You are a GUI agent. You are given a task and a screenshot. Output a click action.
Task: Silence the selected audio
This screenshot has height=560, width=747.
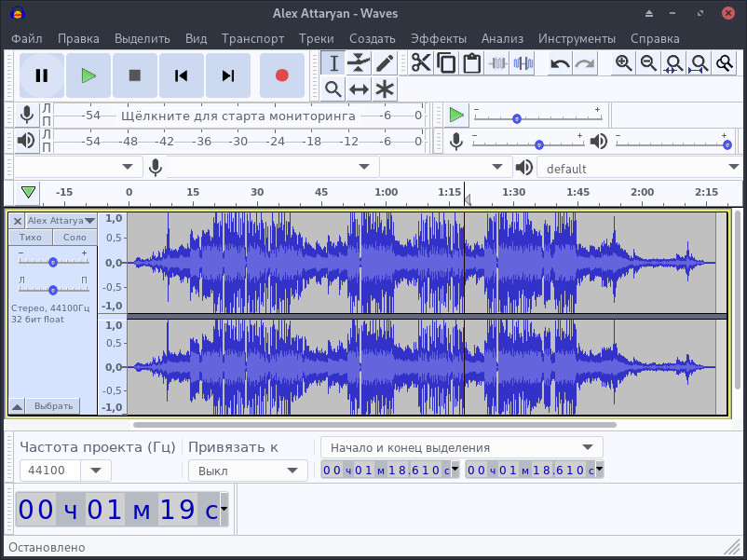(523, 63)
